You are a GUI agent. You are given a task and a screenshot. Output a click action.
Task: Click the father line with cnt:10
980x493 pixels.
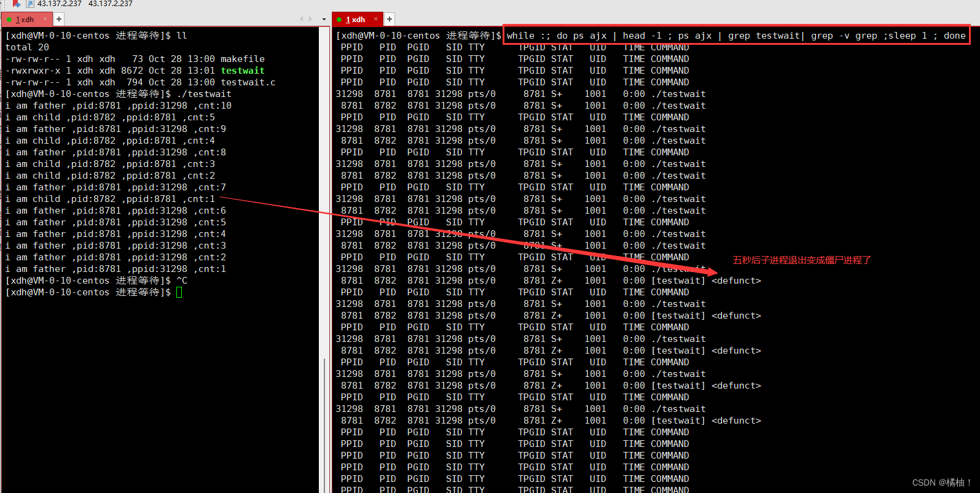119,106
